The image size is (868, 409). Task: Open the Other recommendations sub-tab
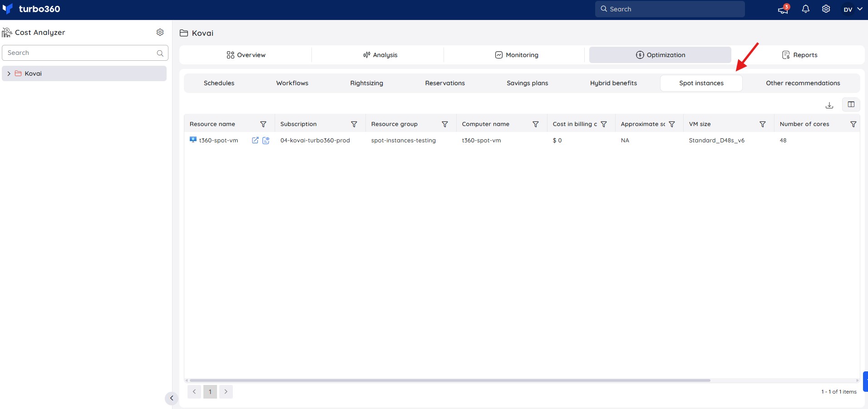[803, 83]
